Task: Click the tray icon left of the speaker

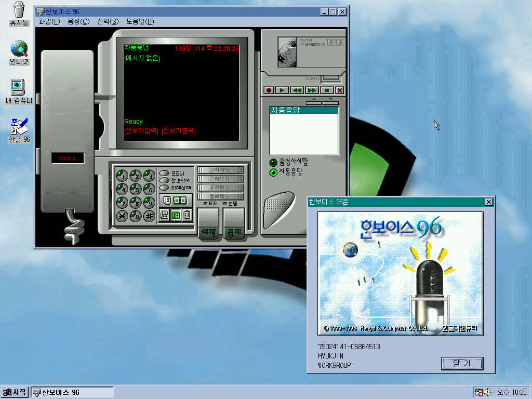Action: pos(478,392)
